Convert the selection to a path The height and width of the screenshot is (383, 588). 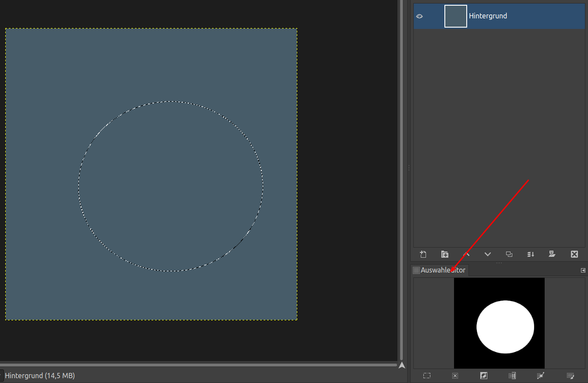[x=541, y=376]
